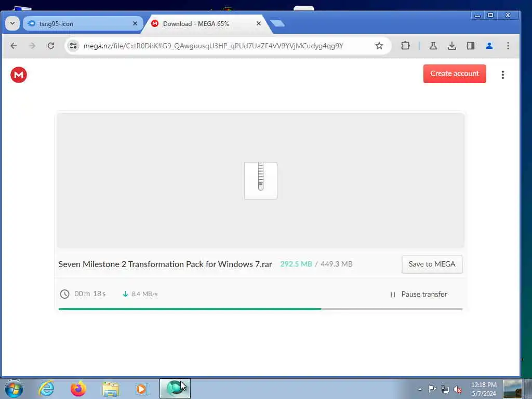Open a new browser tab
The height and width of the screenshot is (399, 532).
tap(278, 23)
